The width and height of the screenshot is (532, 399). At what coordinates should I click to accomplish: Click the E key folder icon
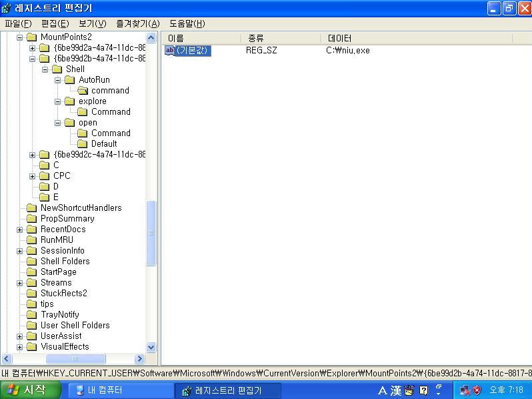click(44, 197)
